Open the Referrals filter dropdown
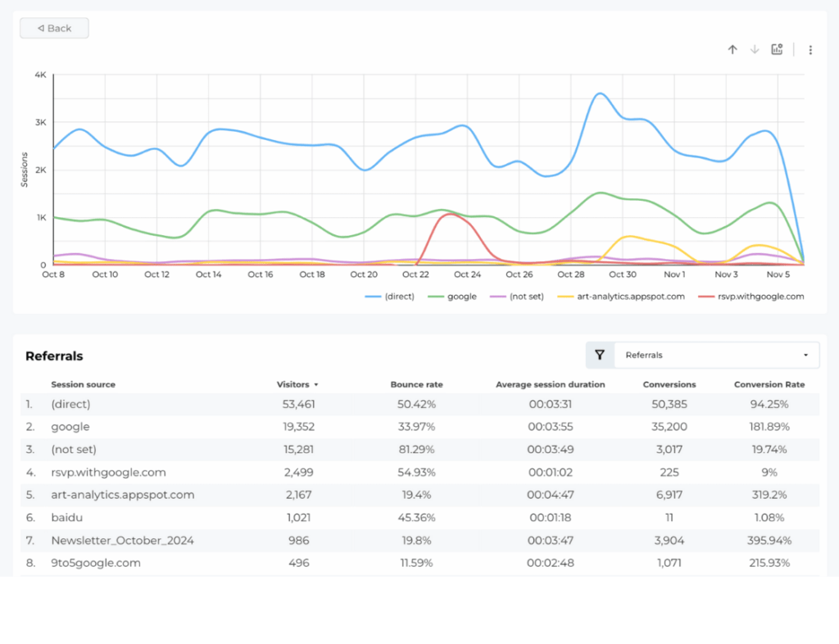839x644 pixels. (x=717, y=355)
